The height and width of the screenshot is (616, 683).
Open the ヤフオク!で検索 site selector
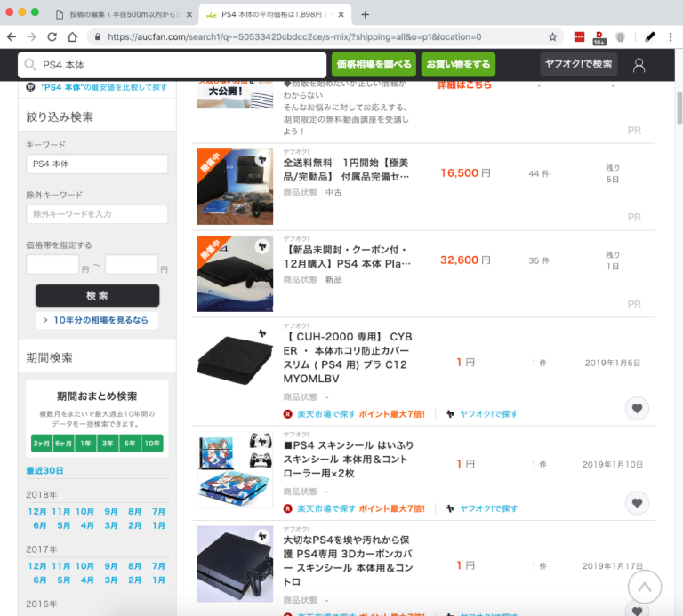(577, 64)
